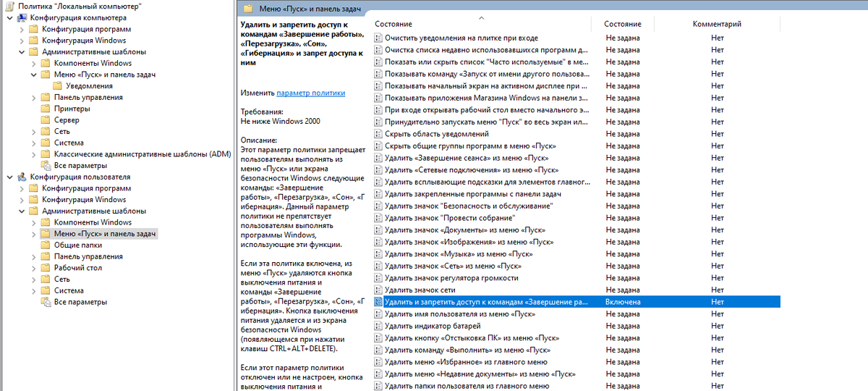Click icon for «Удалить команду «Выполнить»» policy

(x=378, y=350)
